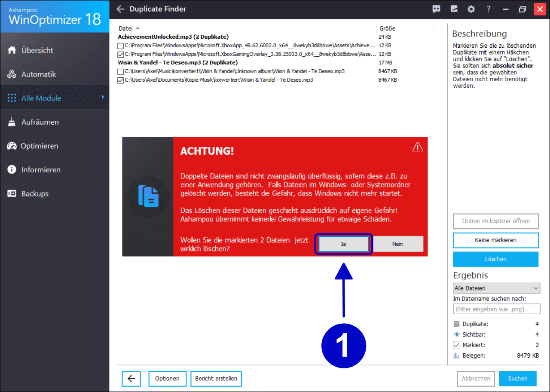Start a search with the Suchen button
Screen dimensions: 550x392
tap(518, 379)
